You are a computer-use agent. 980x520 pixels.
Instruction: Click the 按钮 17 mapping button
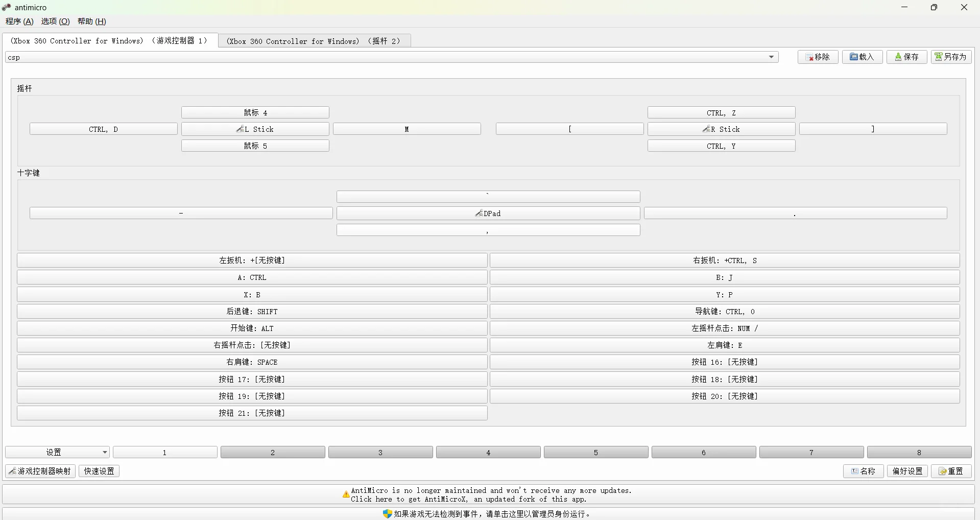[x=252, y=380]
